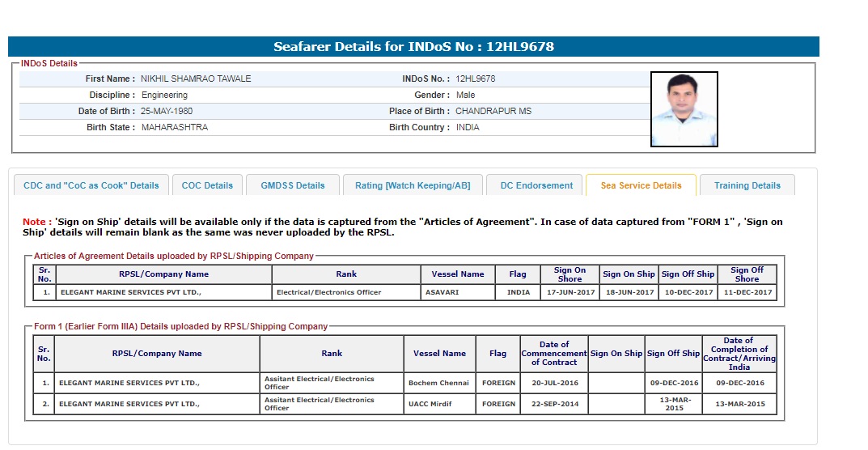
Task: Click the contract commencement date 22-SEP-2014
Action: tap(553, 404)
